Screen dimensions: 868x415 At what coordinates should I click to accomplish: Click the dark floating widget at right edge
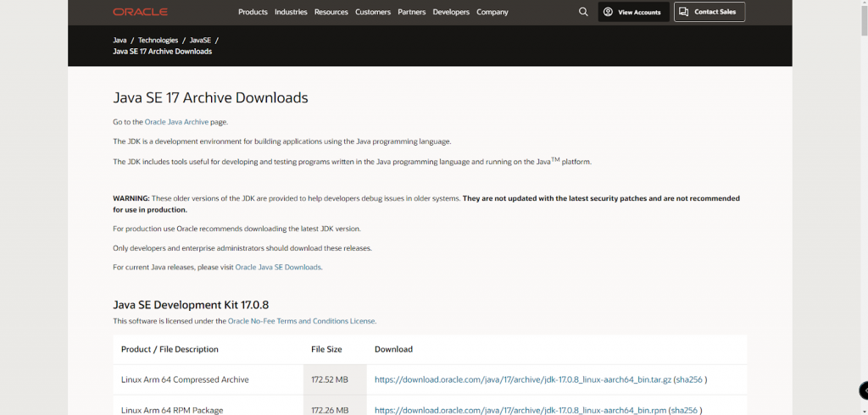[x=863, y=390]
